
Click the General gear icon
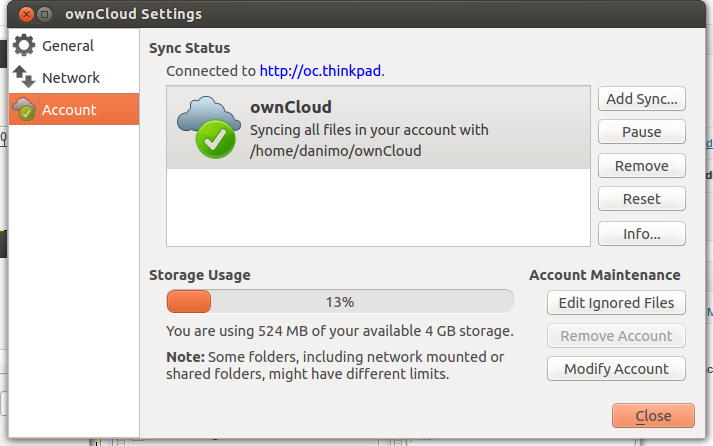pos(24,45)
